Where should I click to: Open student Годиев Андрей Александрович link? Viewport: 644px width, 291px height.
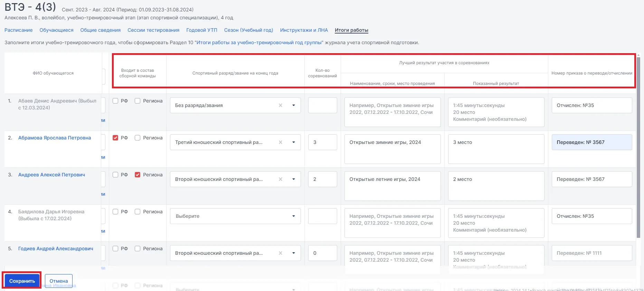click(x=56, y=249)
